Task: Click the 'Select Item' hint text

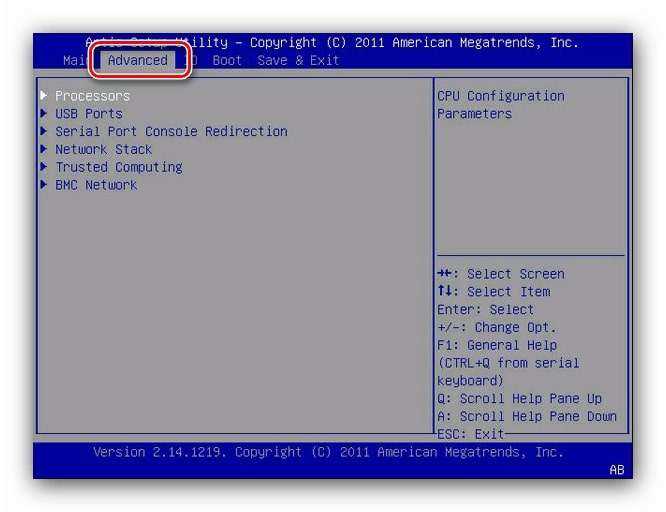Action: pyautogui.click(x=508, y=292)
